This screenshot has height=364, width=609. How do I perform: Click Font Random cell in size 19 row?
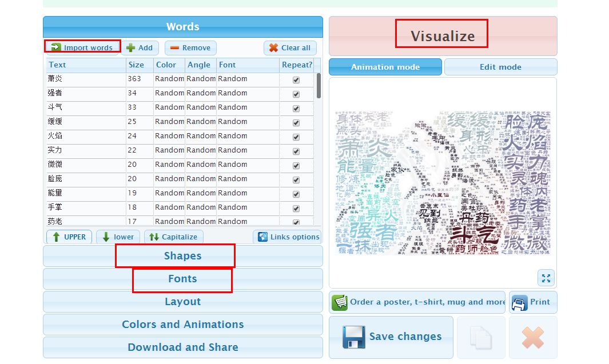pos(248,193)
